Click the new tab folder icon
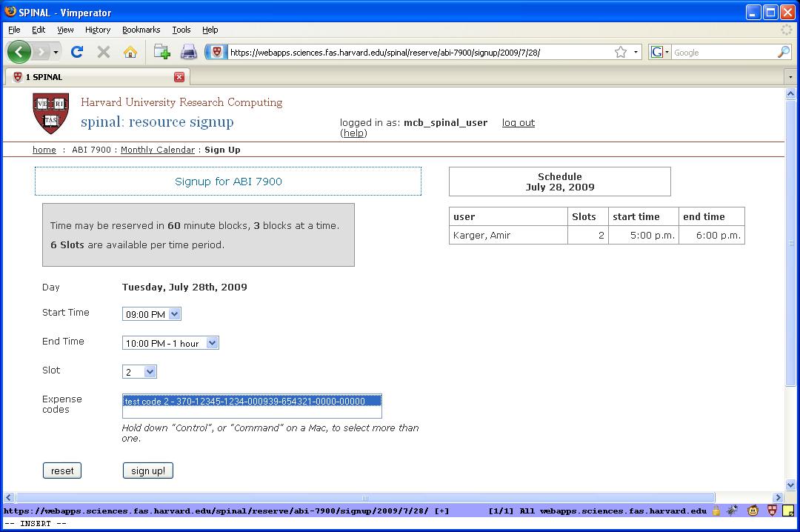The width and height of the screenshot is (800, 532). [x=161, y=52]
